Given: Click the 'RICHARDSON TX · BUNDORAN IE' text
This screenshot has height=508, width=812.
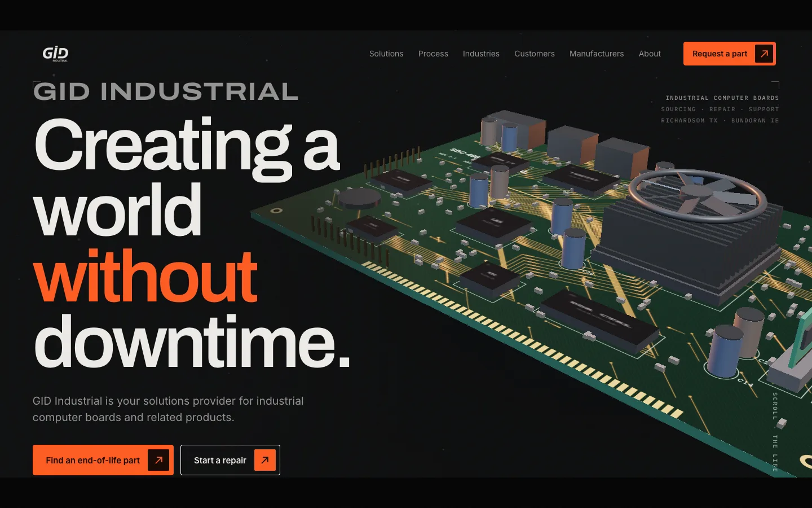Looking at the screenshot, I should coord(720,121).
